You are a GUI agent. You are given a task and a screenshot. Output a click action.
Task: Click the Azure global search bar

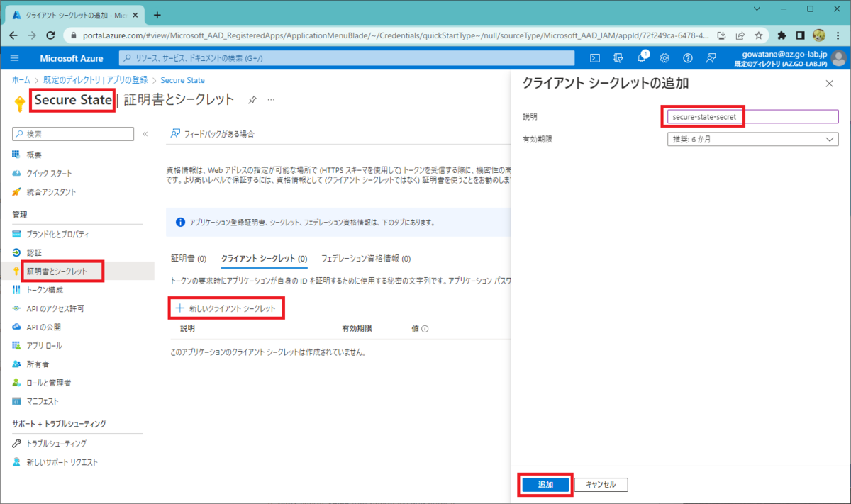[x=347, y=58]
